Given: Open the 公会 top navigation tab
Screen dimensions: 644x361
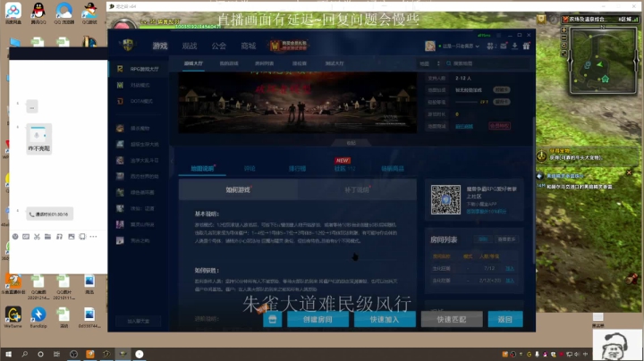Looking at the screenshot, I should (219, 46).
